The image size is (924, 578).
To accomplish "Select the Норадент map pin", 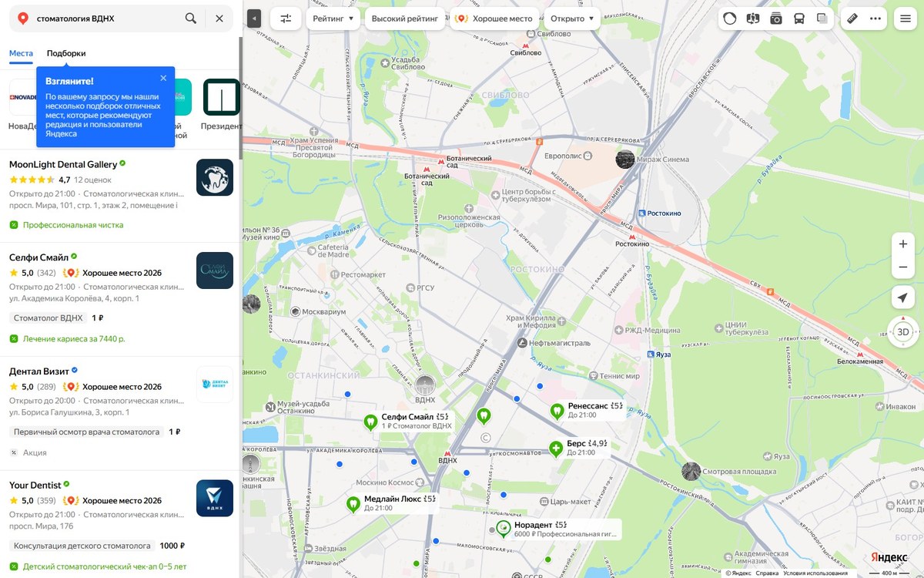I will [504, 529].
